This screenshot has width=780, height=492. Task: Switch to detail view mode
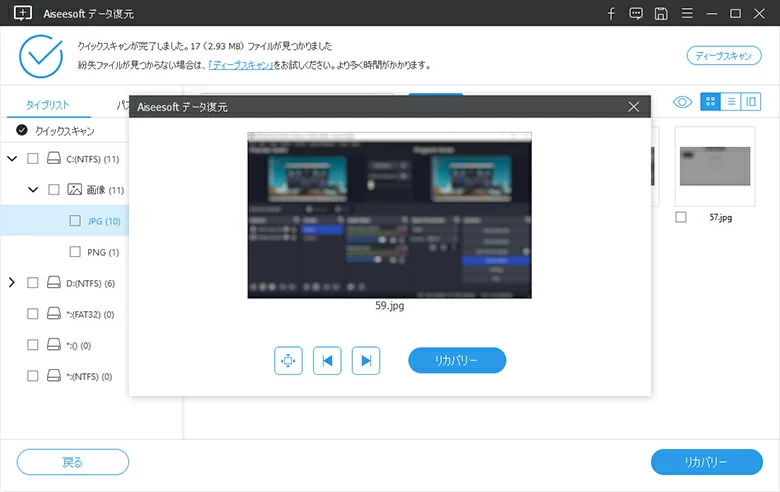tap(750, 102)
